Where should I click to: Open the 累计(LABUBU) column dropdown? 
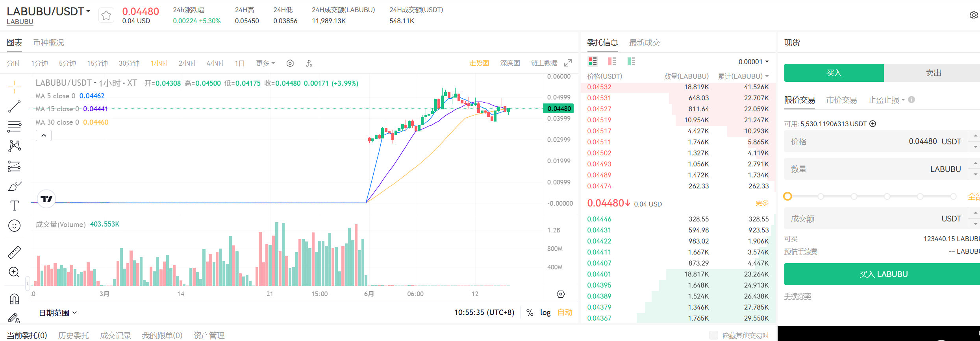pos(743,76)
